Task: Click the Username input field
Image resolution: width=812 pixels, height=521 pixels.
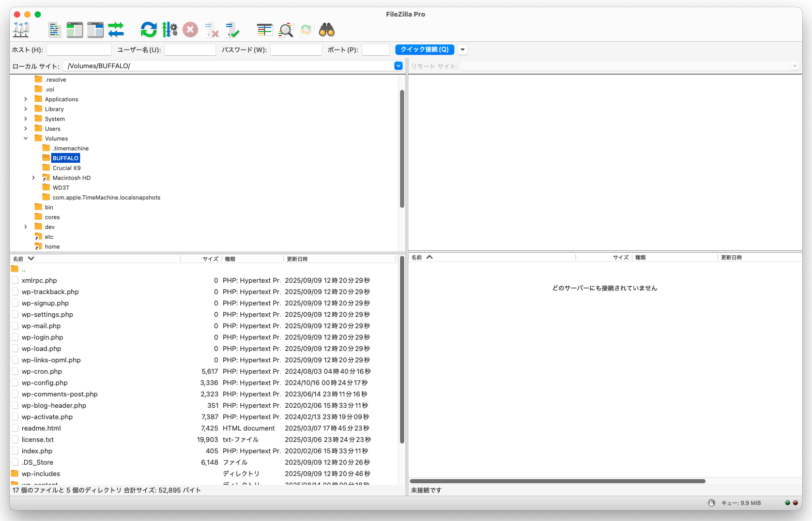Action: pos(190,50)
